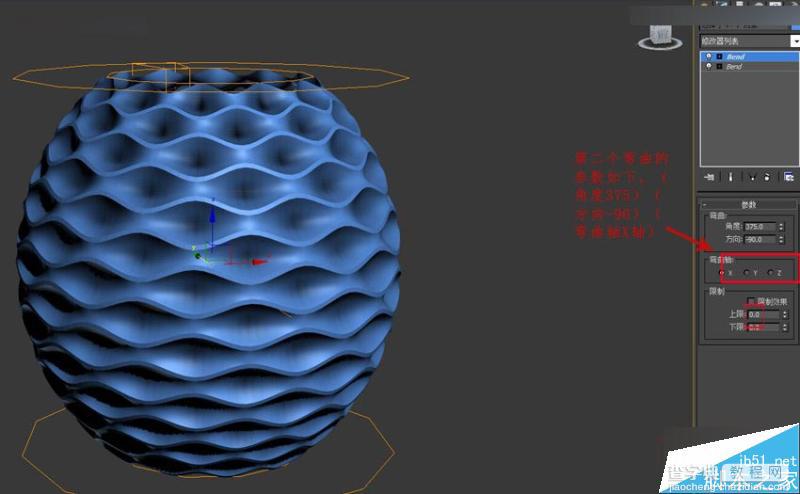Click the direction field showing -90.0

tap(760, 239)
